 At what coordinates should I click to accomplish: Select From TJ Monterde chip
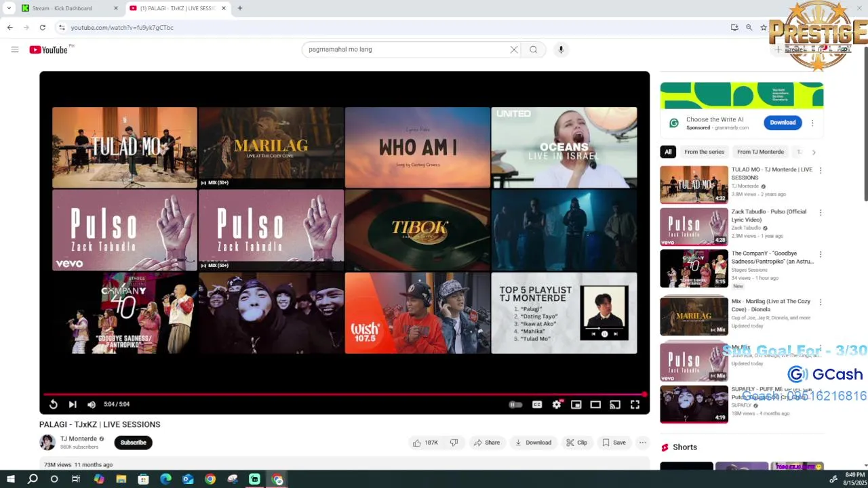coord(760,152)
